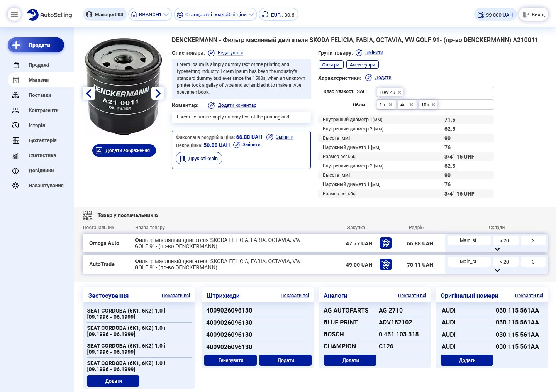556x392 pixels.
Task: Click Додати under Застосування
Action: point(113,381)
